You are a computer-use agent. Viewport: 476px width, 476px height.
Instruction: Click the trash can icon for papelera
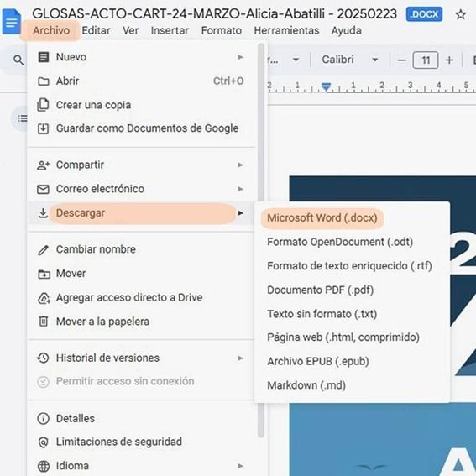point(44,322)
